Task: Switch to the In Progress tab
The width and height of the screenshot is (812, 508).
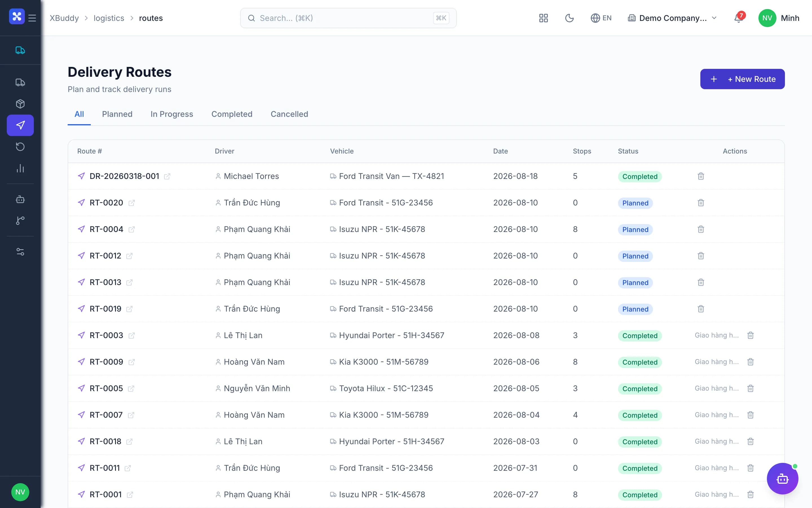Action: click(172, 114)
